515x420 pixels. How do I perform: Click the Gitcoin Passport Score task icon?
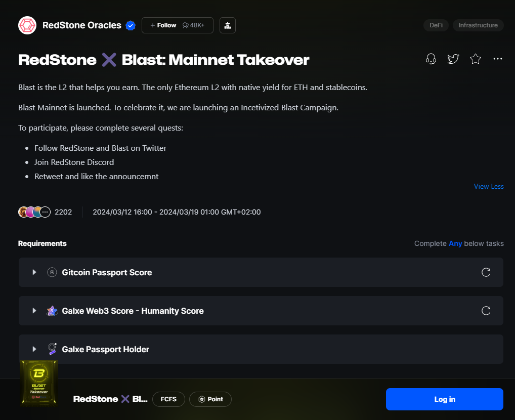click(x=52, y=272)
